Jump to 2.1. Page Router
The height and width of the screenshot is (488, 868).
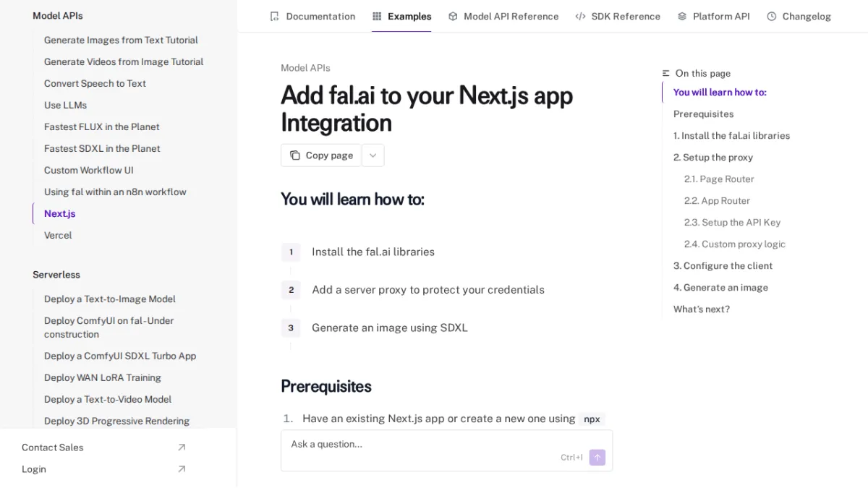point(719,179)
